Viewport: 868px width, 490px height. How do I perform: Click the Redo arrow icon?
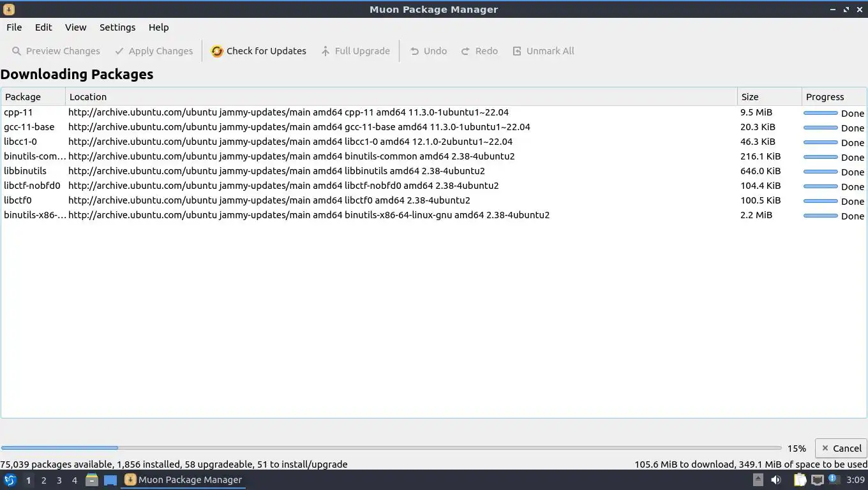(x=465, y=51)
